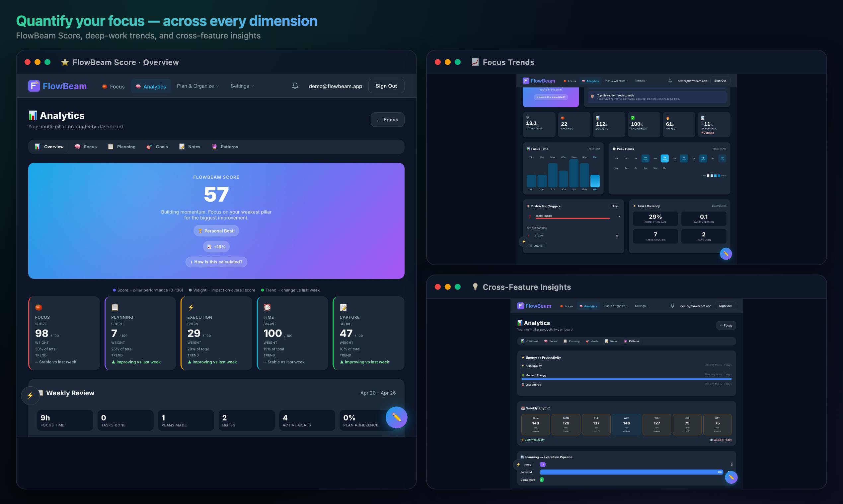Click the 'Apr 20 – Apr 26' date range
This screenshot has width=843, height=504.
point(378,393)
